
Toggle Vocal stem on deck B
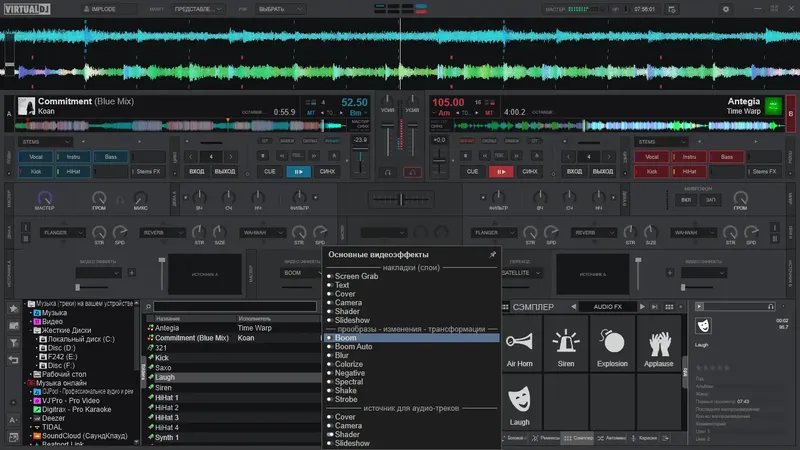pos(652,157)
